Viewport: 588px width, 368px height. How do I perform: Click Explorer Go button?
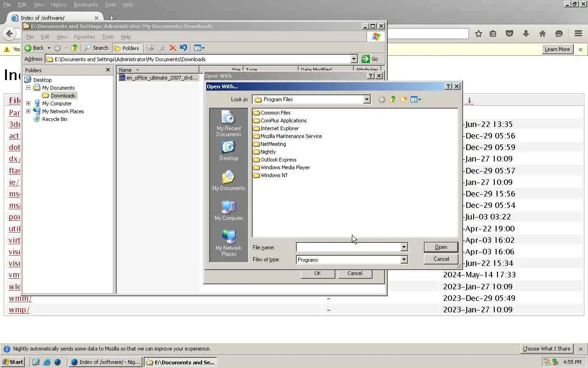pyautogui.click(x=371, y=59)
